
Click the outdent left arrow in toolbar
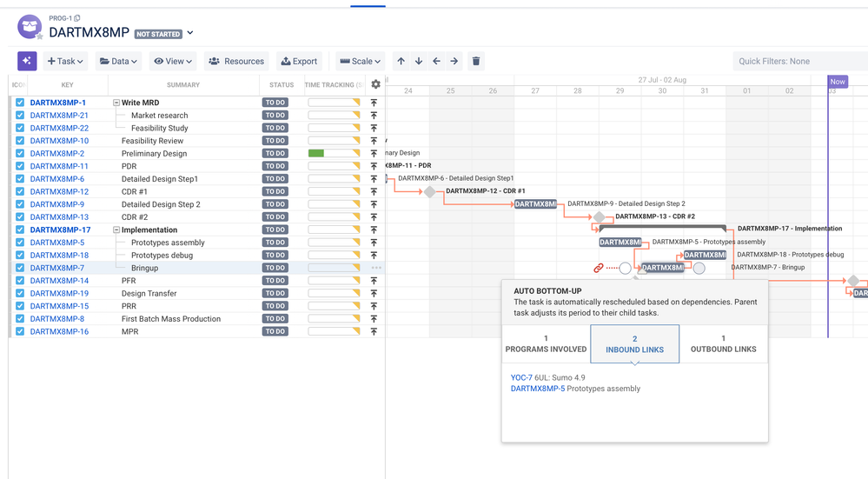437,61
